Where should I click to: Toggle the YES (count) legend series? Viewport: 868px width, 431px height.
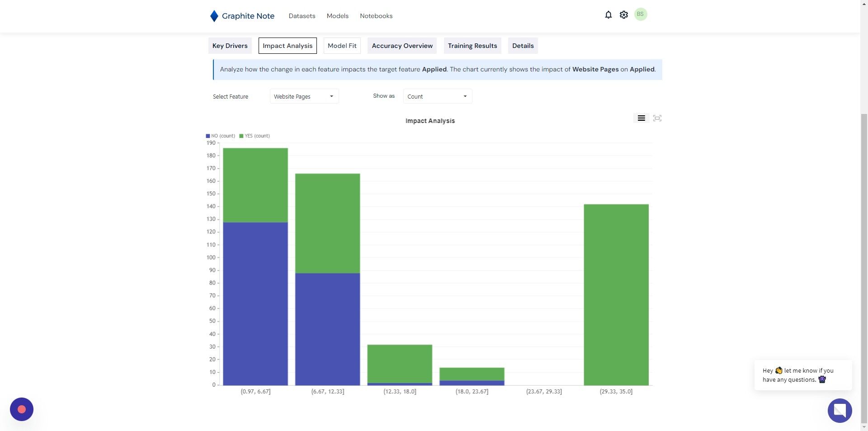coord(255,136)
